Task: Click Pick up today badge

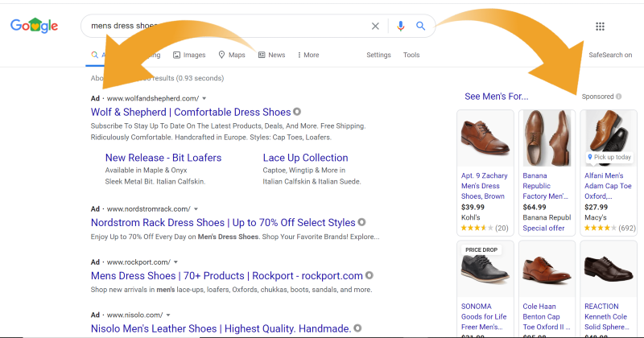Action: pyautogui.click(x=609, y=157)
